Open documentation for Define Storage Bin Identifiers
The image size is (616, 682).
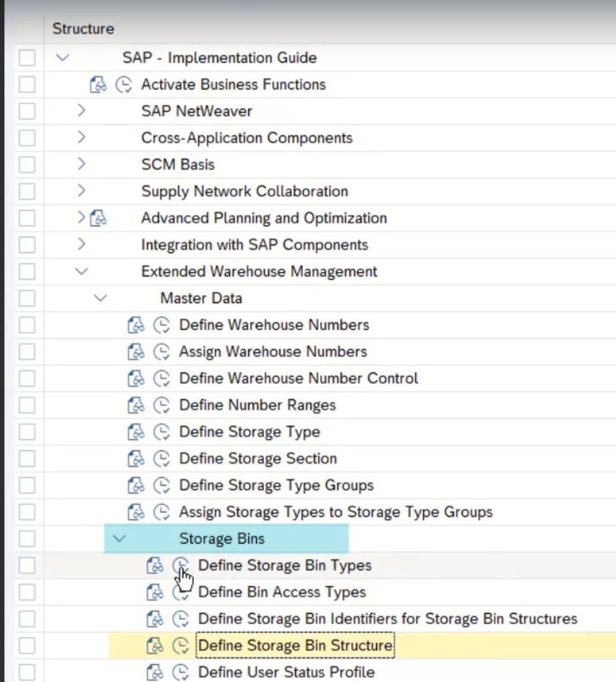click(x=155, y=619)
